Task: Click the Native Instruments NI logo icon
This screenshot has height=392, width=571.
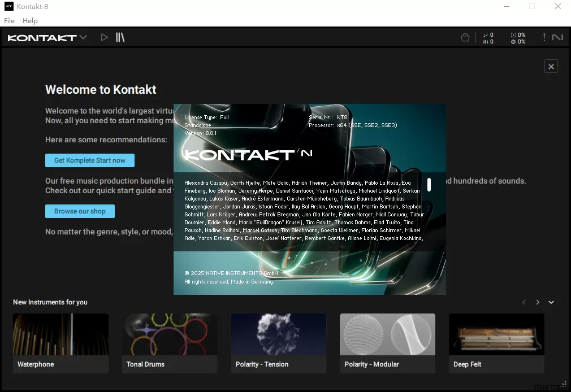Action: coord(557,38)
